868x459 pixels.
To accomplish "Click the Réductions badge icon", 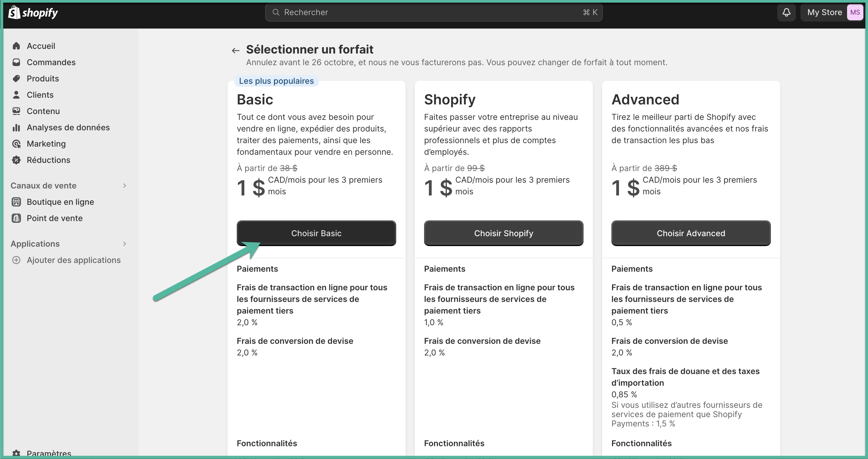I will pos(16,160).
